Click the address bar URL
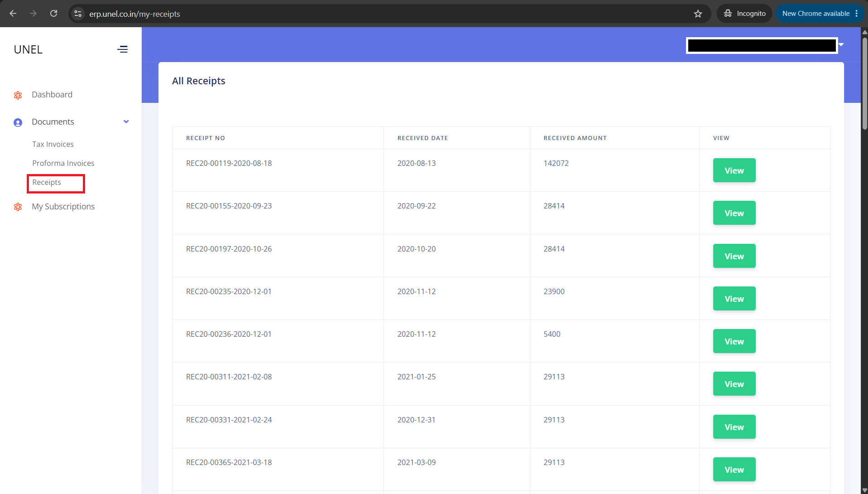The image size is (868, 494). pos(134,14)
